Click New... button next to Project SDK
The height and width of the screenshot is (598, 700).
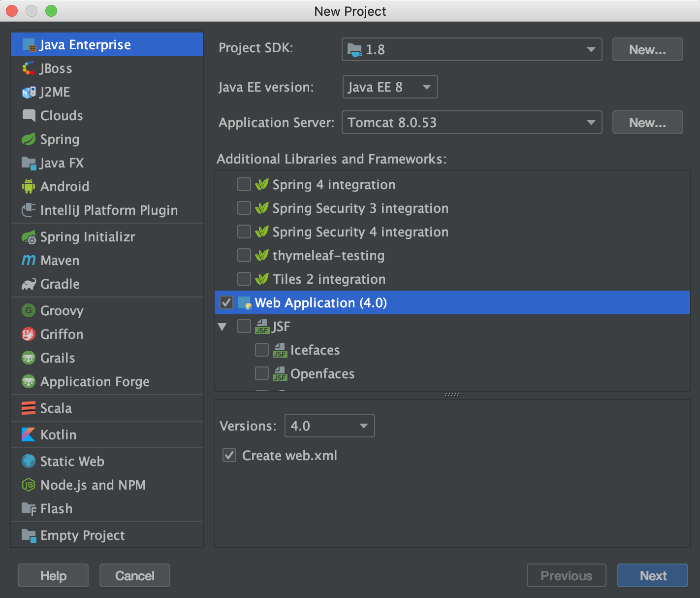(647, 49)
